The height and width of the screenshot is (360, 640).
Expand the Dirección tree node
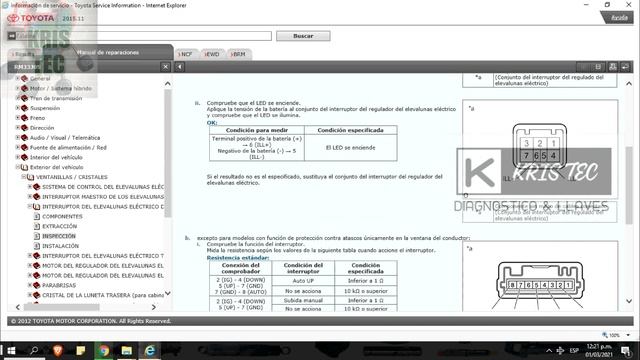tap(18, 127)
